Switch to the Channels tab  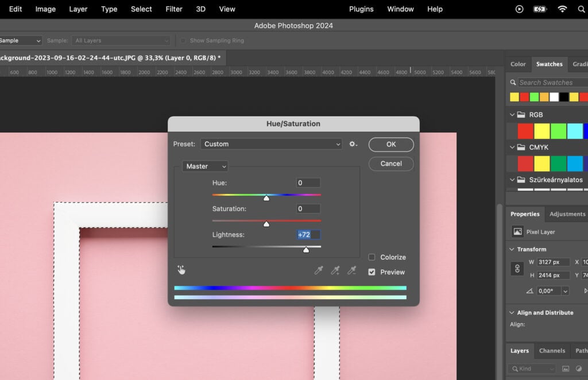(x=552, y=351)
